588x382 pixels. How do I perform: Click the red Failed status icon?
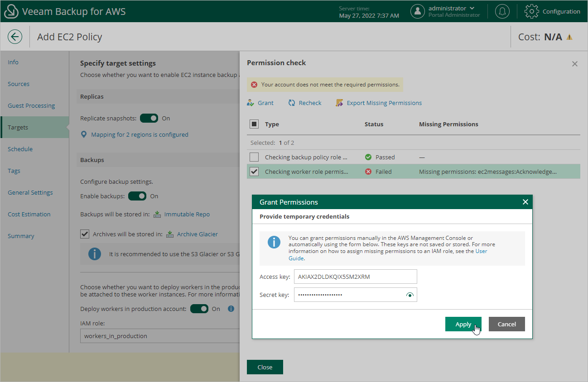pos(368,172)
